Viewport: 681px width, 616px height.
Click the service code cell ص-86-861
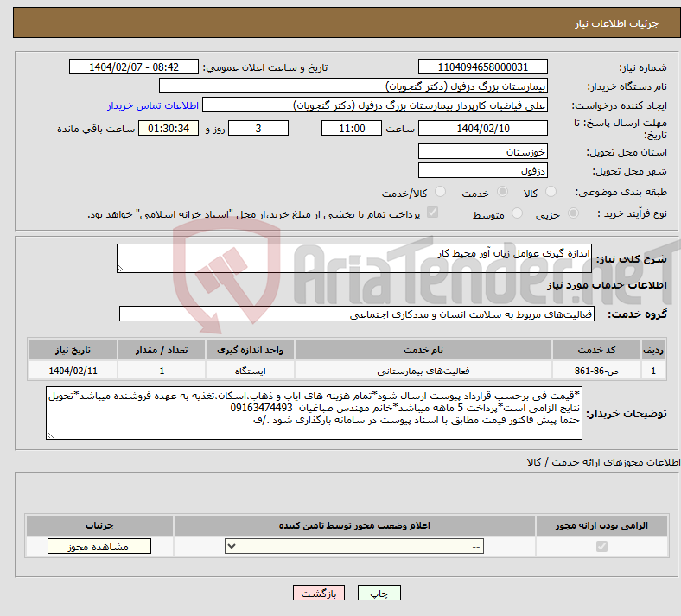click(x=597, y=371)
